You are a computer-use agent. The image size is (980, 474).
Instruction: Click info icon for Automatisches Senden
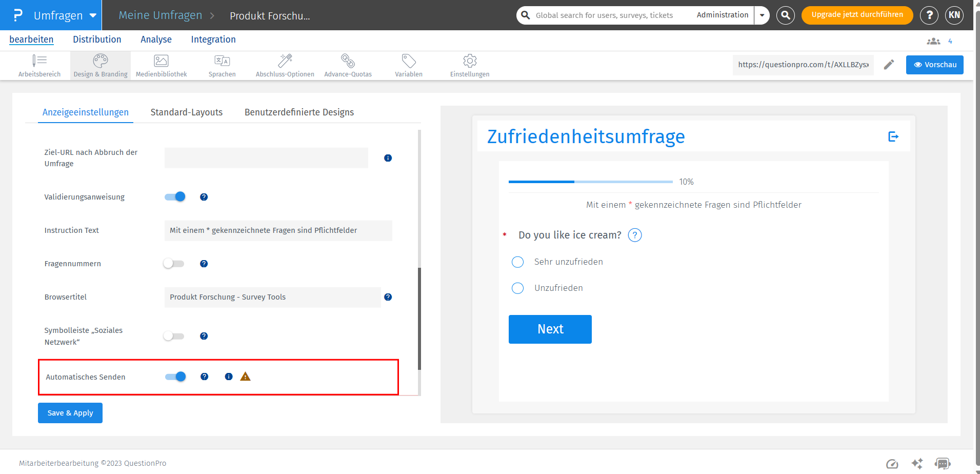229,377
